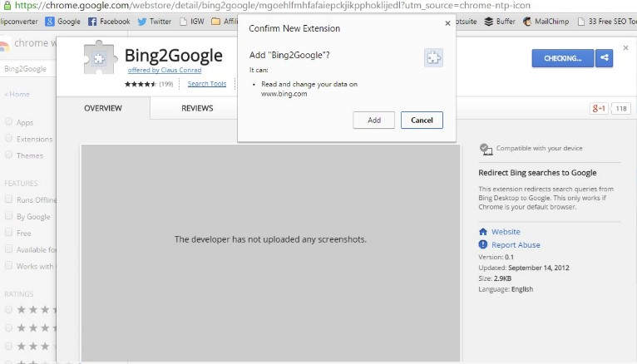Select the Themes radio button
Viewport: 637px width, 364px height.
[x=9, y=155]
